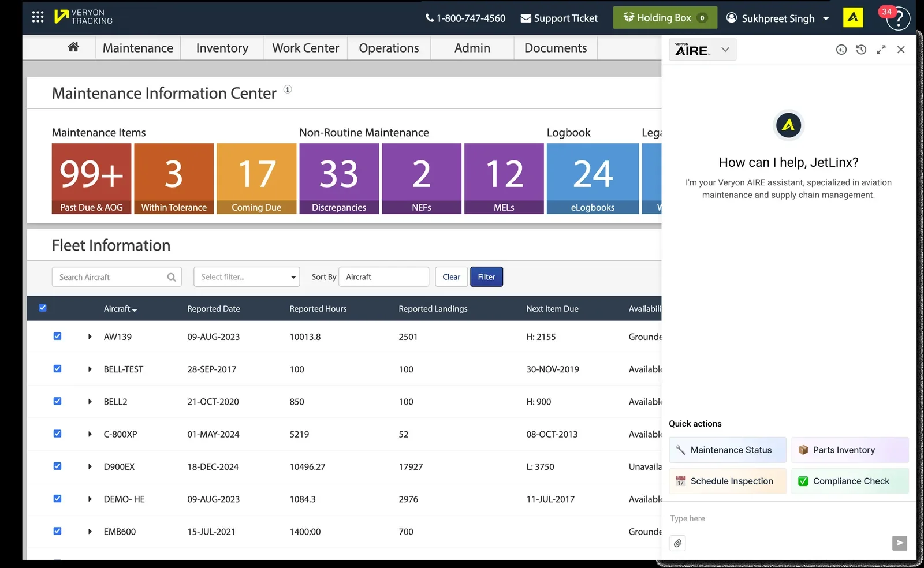Choose Compliance Check quick action
The image size is (924, 568).
click(x=850, y=481)
